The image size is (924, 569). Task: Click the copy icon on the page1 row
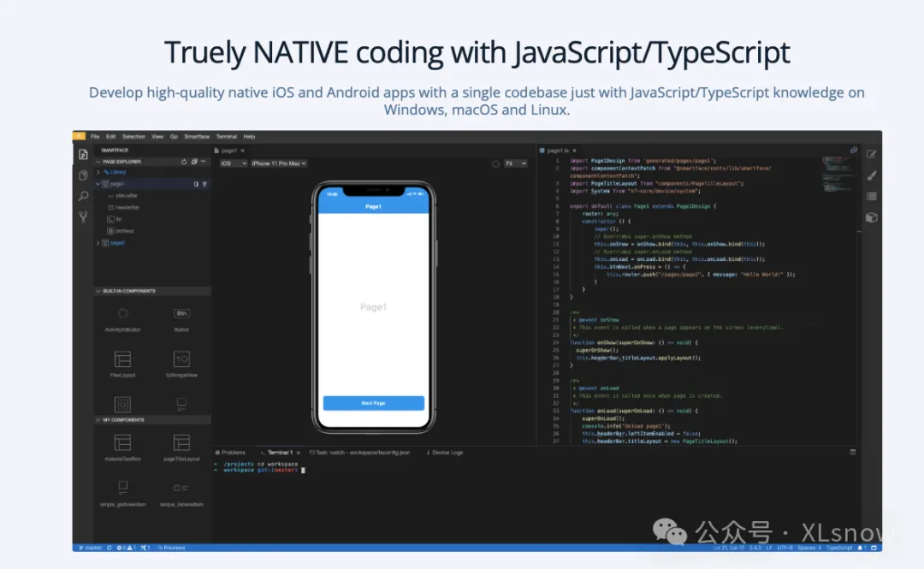(x=196, y=184)
